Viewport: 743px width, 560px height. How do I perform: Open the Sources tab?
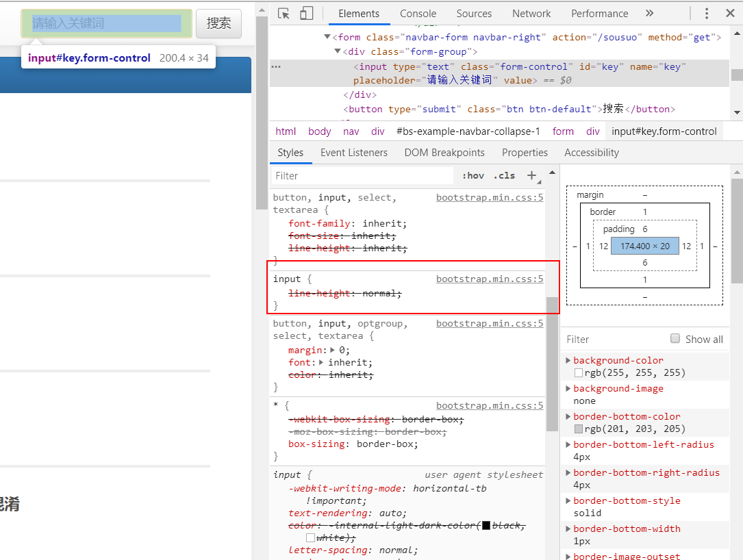pyautogui.click(x=474, y=14)
